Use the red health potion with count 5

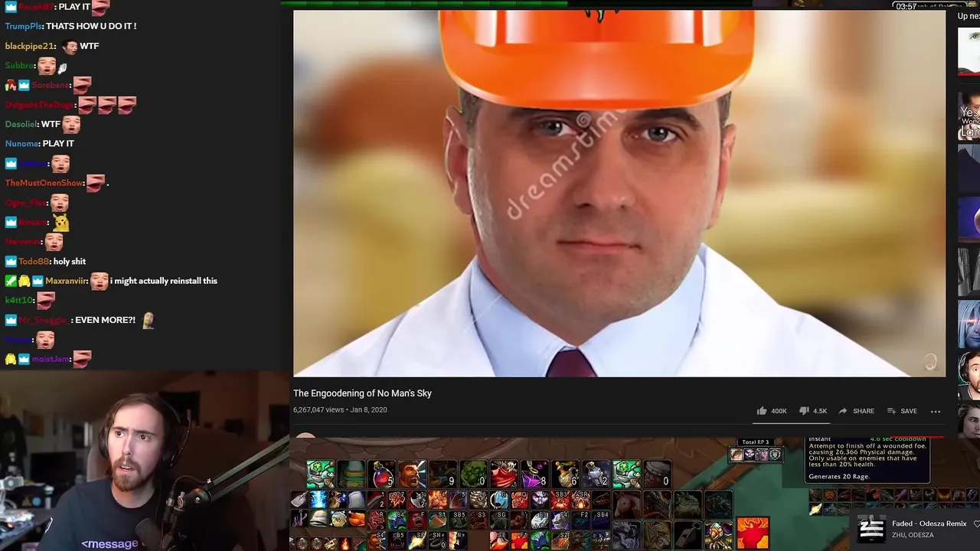pyautogui.click(x=382, y=474)
